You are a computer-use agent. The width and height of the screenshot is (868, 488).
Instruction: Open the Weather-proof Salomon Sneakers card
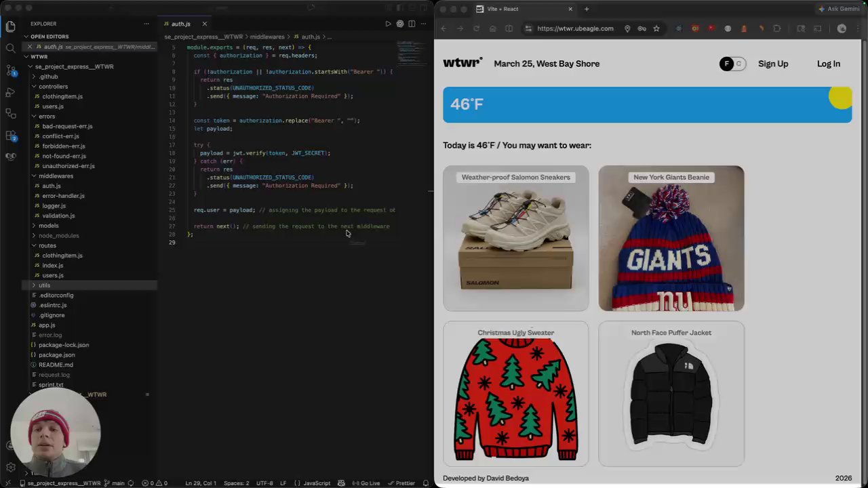coord(515,238)
